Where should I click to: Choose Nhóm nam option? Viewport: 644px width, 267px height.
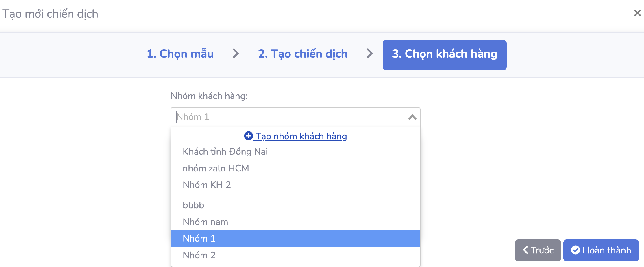pyautogui.click(x=205, y=222)
